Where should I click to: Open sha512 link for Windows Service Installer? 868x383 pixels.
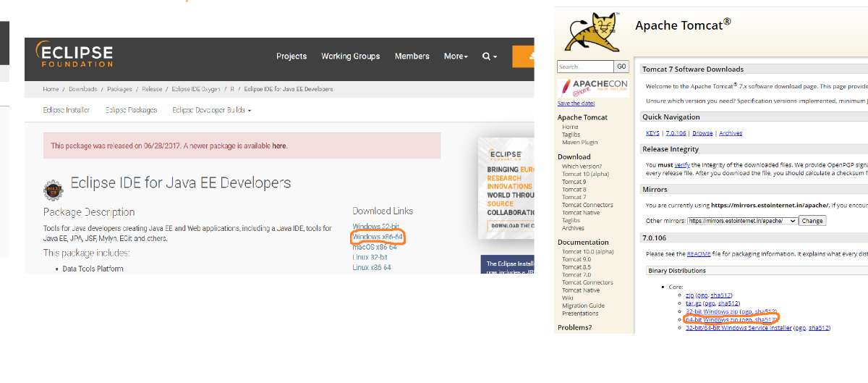tap(819, 328)
